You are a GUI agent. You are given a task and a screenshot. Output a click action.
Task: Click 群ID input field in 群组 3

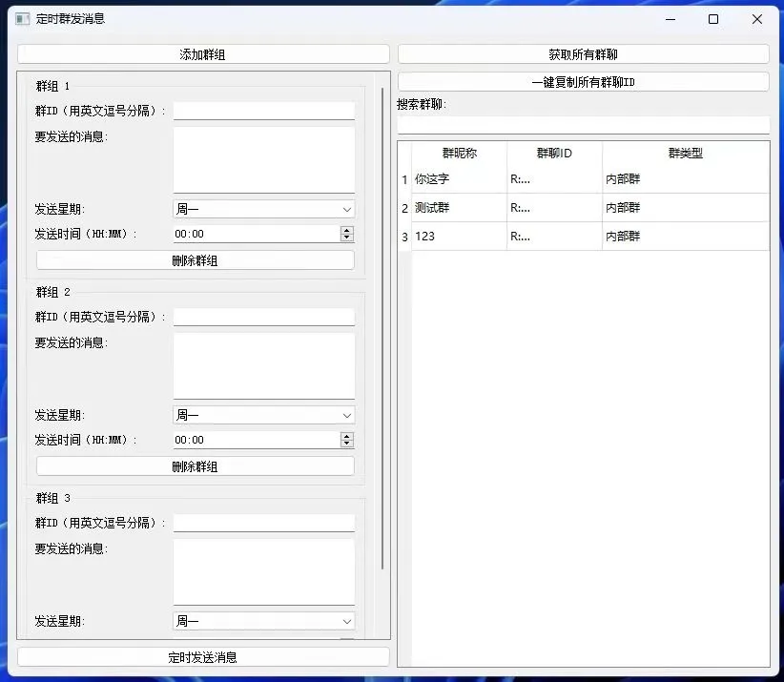263,523
